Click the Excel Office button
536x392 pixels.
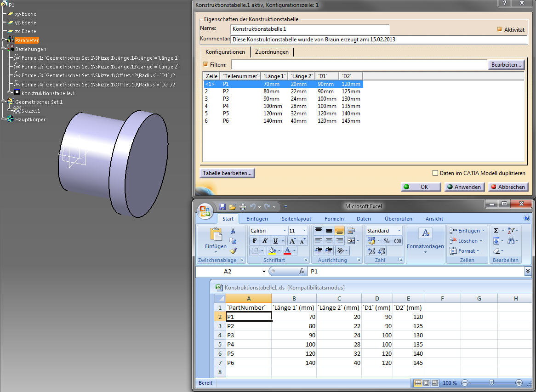pyautogui.click(x=205, y=211)
